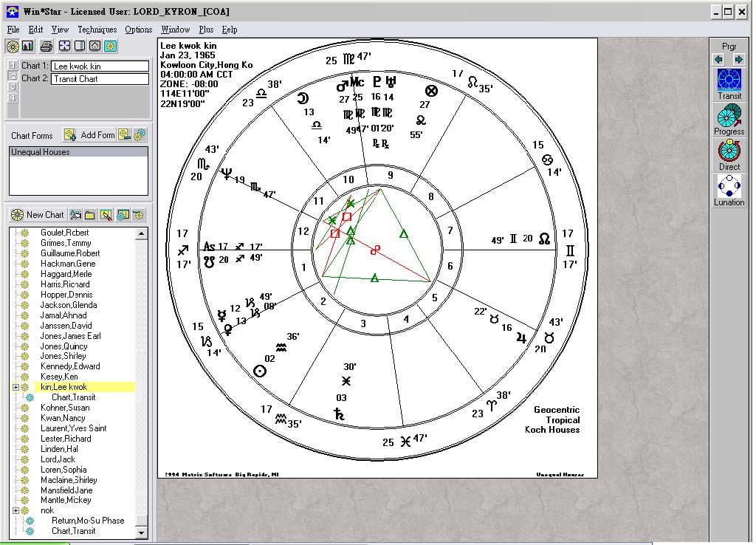Click the New Chart button
This screenshot has height=545, width=756.
coord(37,215)
